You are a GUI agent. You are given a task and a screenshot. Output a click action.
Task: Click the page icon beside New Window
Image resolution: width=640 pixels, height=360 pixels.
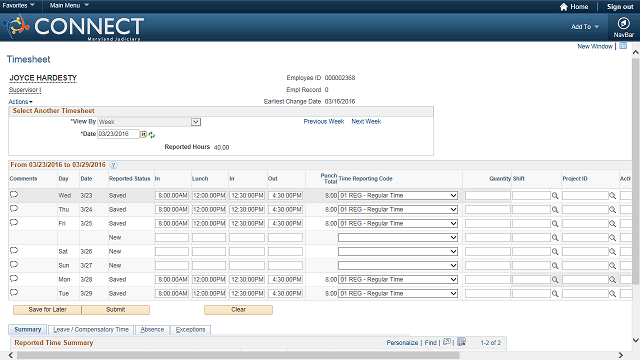click(x=623, y=46)
